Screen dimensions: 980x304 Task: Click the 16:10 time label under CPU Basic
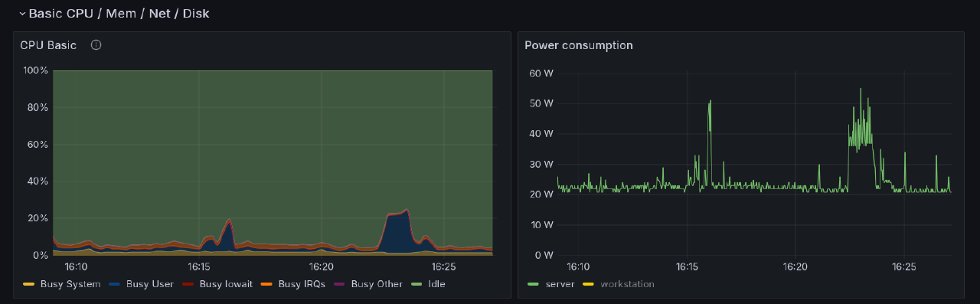point(76,267)
